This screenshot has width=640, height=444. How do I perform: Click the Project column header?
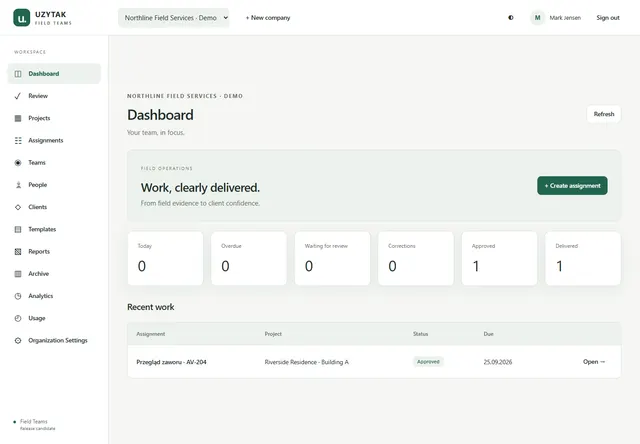click(x=273, y=334)
